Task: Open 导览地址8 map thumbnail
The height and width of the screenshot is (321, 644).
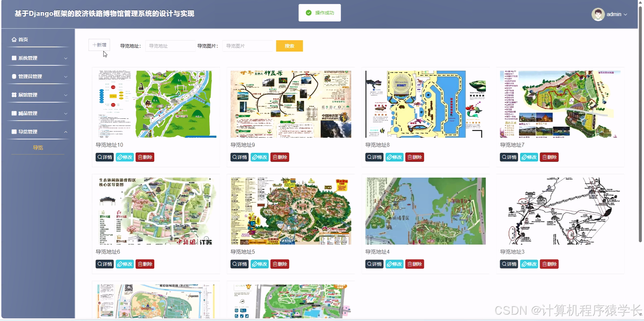Action: [426, 104]
